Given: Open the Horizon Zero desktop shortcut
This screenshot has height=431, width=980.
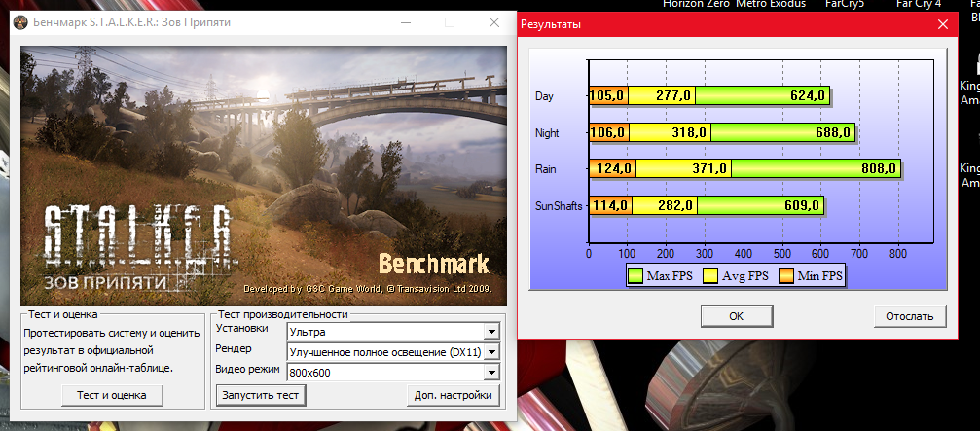Looking at the screenshot, I should tap(696, 4).
